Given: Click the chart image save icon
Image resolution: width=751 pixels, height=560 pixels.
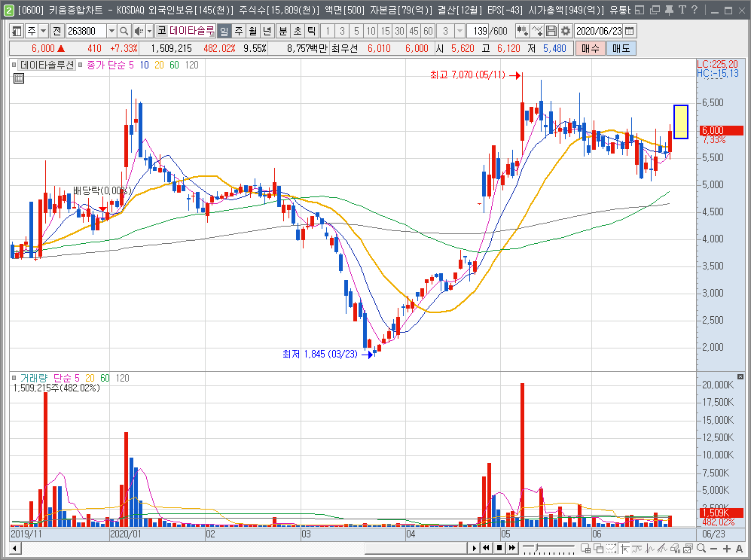Looking at the screenshot, I should pos(688,548).
